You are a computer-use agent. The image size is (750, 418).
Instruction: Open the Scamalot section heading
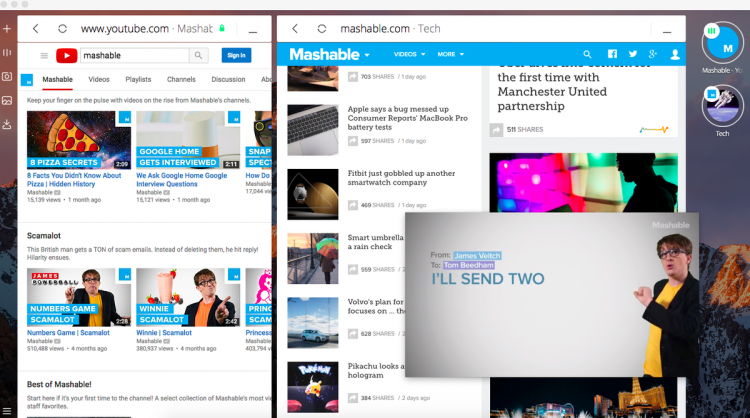coord(44,236)
